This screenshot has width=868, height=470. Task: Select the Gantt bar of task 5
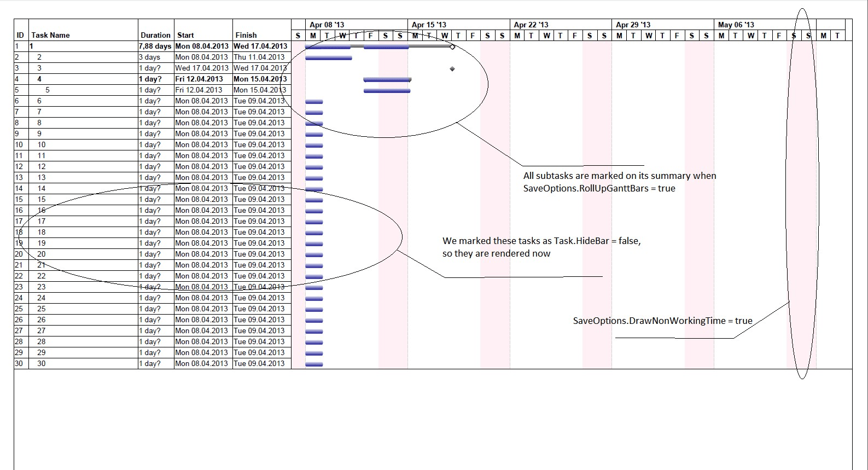[387, 91]
